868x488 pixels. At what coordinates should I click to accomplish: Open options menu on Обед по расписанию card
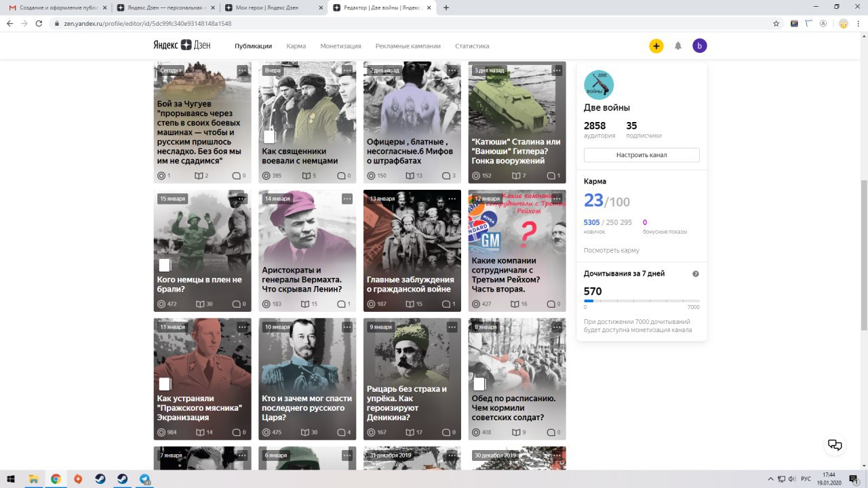[x=557, y=327]
